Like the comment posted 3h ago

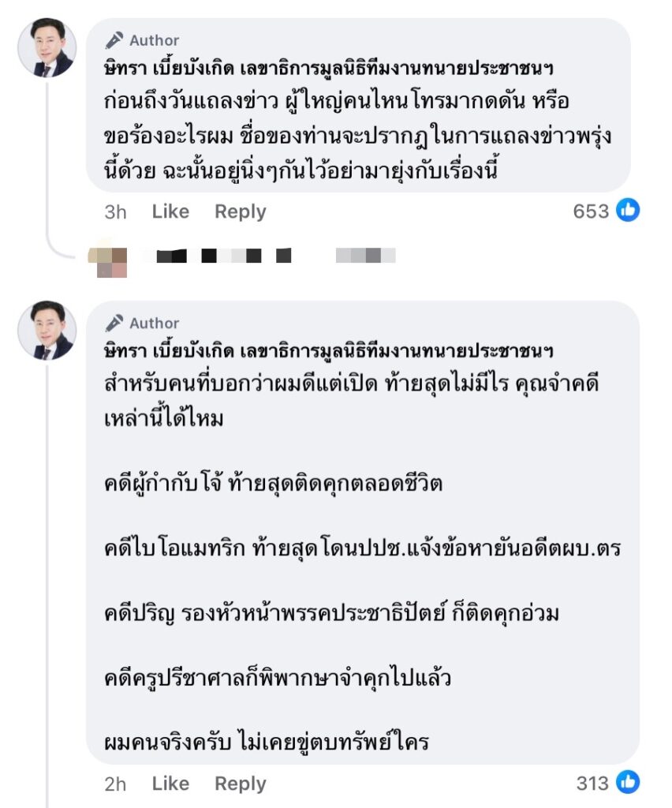coord(170,211)
